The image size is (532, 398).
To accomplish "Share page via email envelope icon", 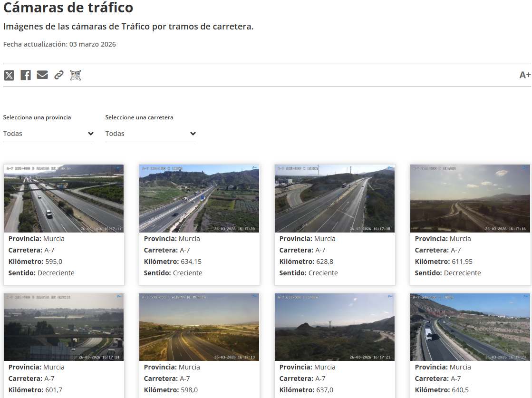I will pyautogui.click(x=42, y=75).
